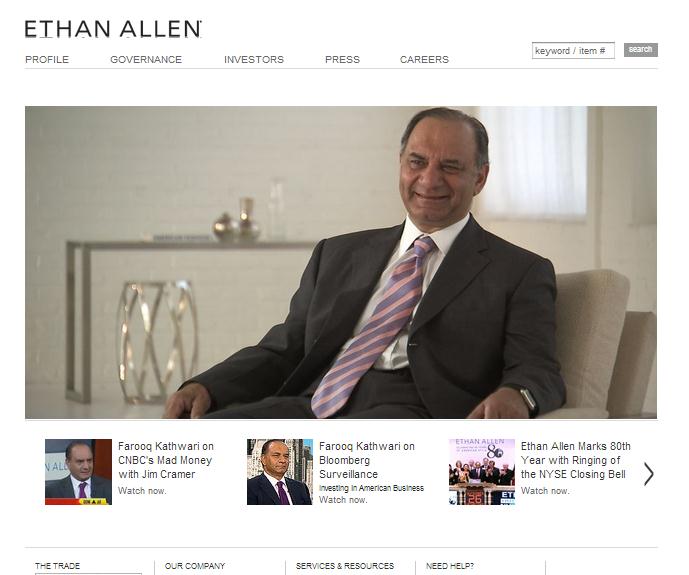Open the Investors menu

point(254,60)
